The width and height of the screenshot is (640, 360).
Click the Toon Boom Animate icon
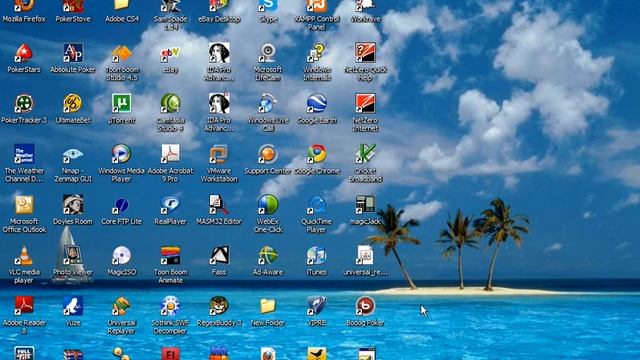(170, 256)
